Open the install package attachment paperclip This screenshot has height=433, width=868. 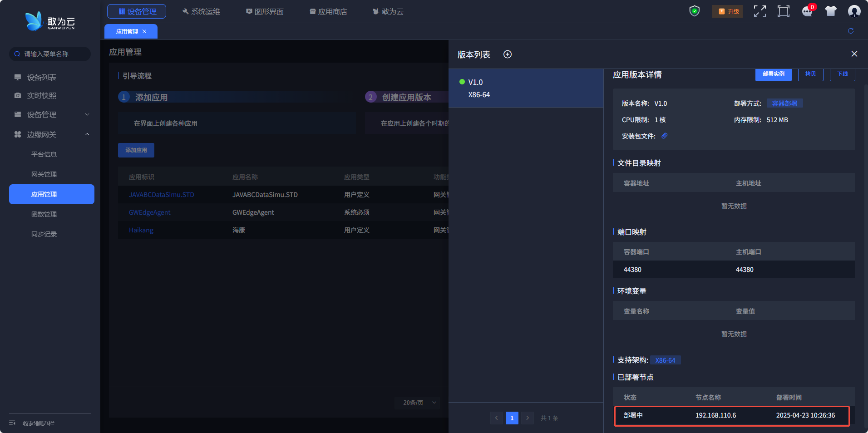coord(665,136)
